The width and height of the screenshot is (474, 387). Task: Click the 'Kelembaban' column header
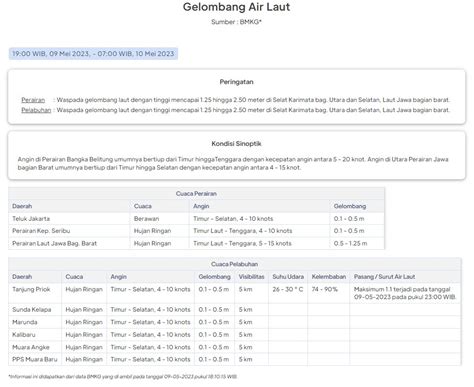(329, 277)
